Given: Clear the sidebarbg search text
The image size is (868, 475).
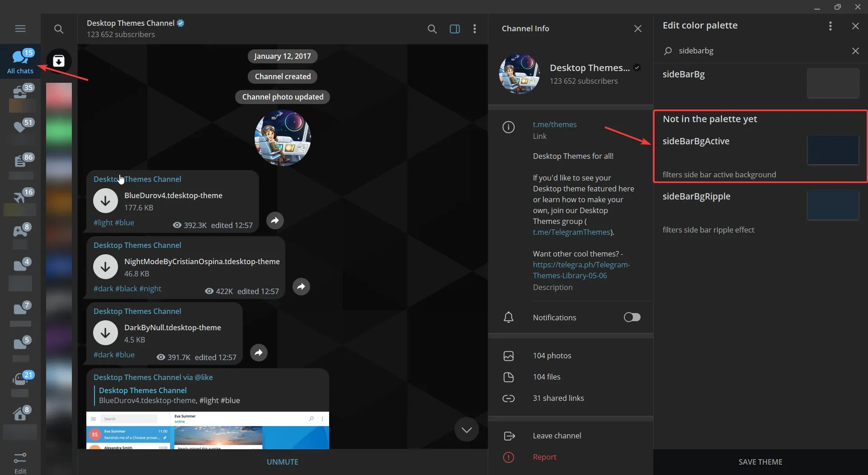Looking at the screenshot, I should tap(855, 51).
